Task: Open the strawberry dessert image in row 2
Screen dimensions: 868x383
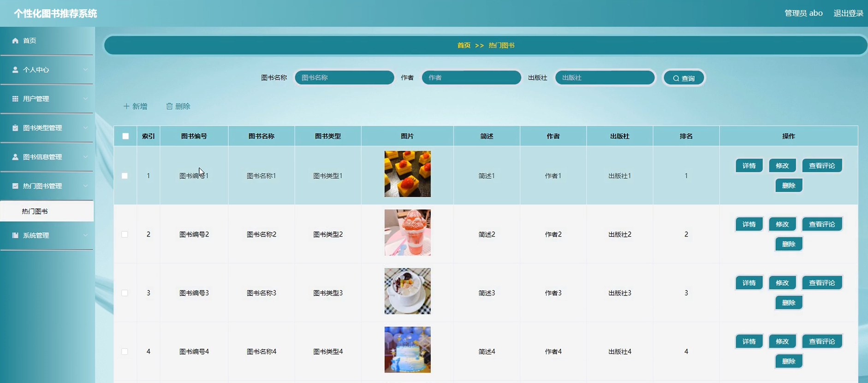Action: pos(408,232)
